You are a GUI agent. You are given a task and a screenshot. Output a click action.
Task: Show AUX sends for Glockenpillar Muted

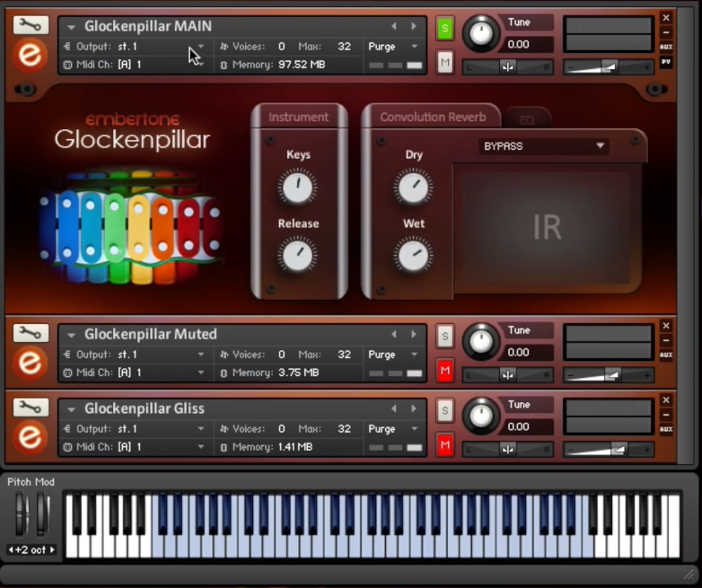coord(666,355)
